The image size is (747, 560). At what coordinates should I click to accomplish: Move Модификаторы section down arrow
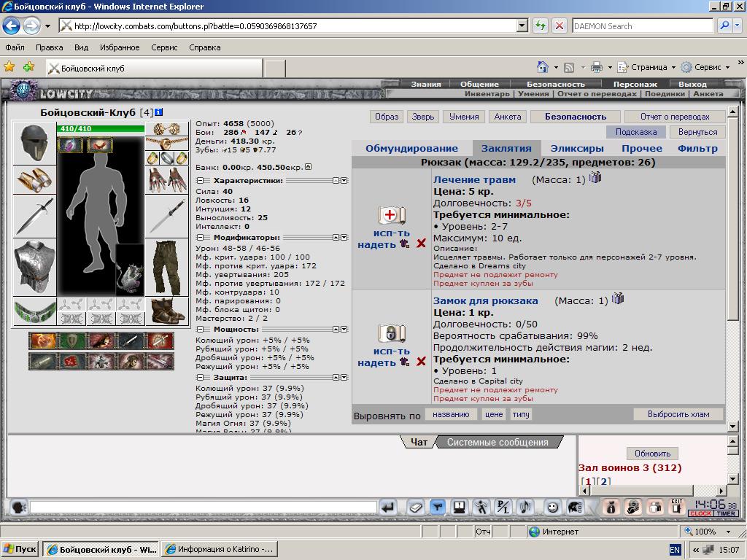coord(344,238)
